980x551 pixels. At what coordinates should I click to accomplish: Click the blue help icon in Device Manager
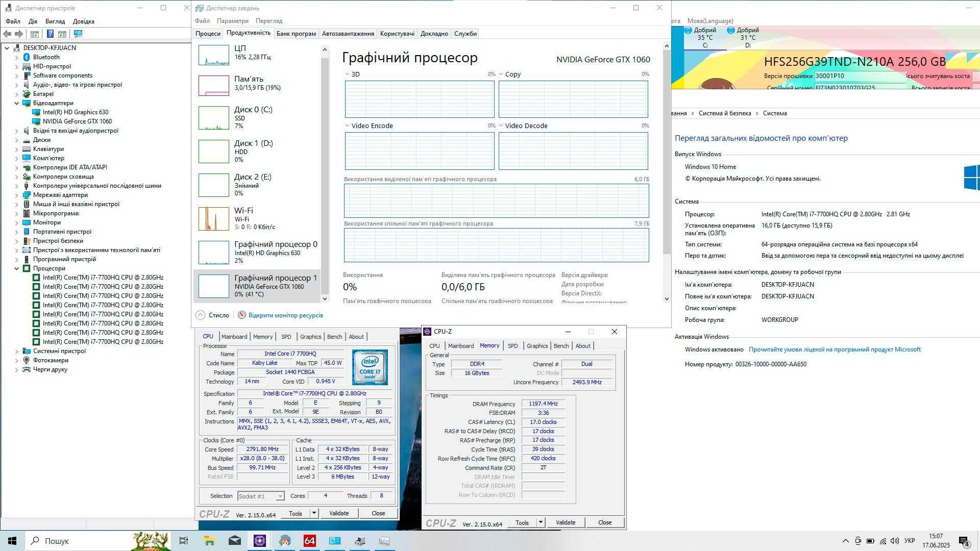coord(50,34)
